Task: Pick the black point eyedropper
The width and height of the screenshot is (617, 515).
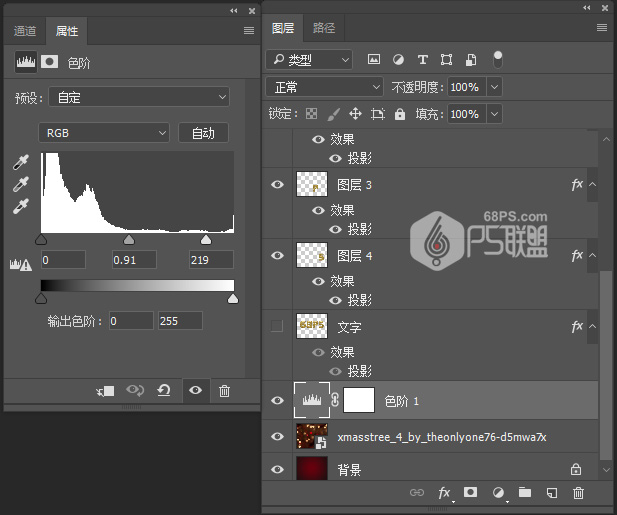Action: [21, 162]
